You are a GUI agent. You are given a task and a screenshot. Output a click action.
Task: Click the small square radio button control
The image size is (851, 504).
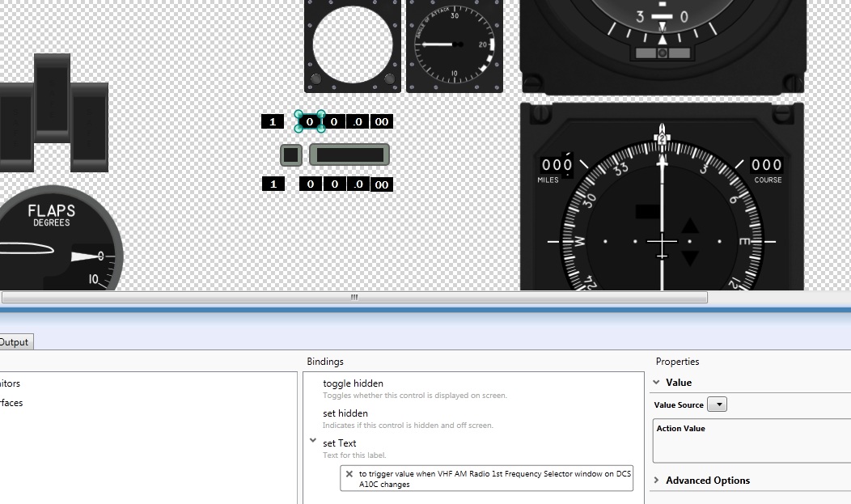[291, 155]
